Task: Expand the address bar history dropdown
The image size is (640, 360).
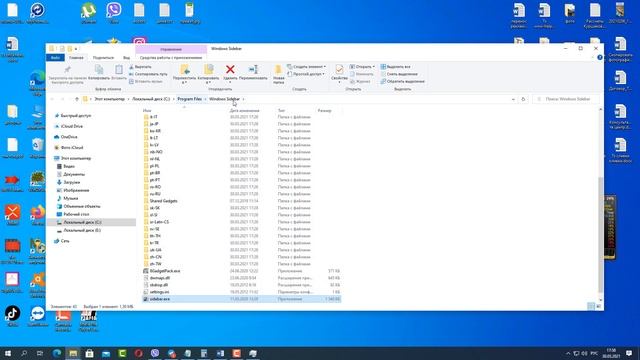Action: point(513,99)
